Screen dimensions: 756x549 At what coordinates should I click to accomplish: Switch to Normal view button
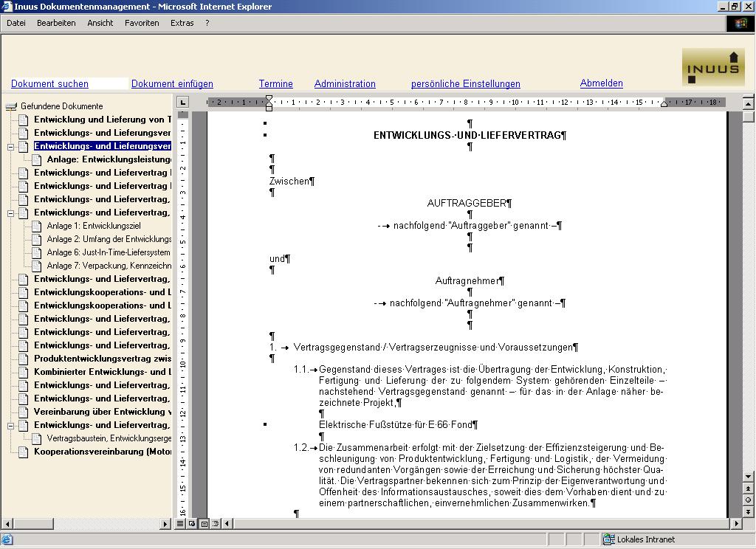[x=180, y=523]
